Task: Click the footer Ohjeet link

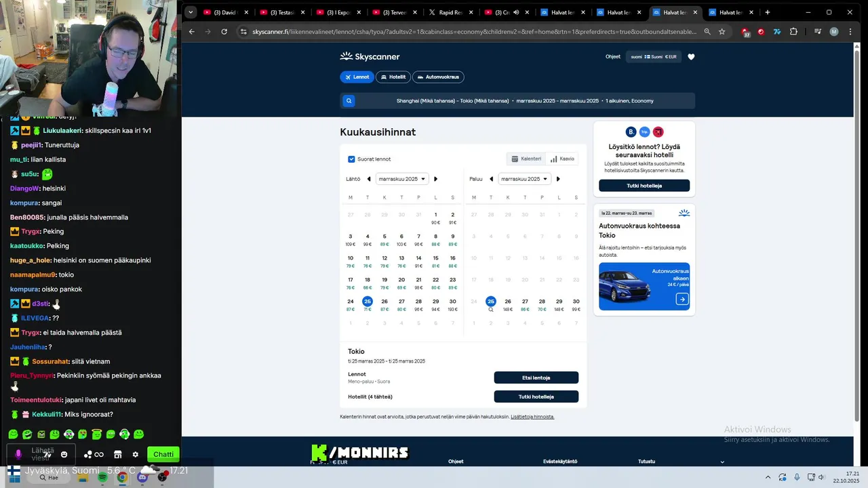Action: pyautogui.click(x=456, y=462)
